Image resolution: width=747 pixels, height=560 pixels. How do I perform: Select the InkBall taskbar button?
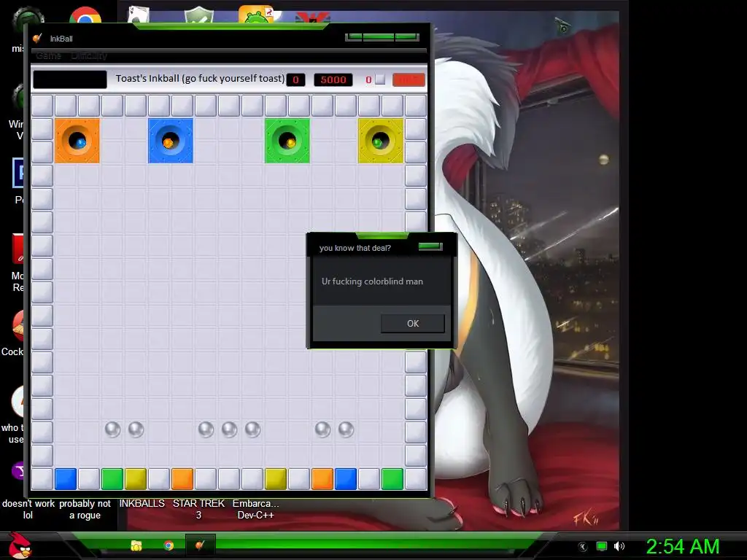coord(200,545)
